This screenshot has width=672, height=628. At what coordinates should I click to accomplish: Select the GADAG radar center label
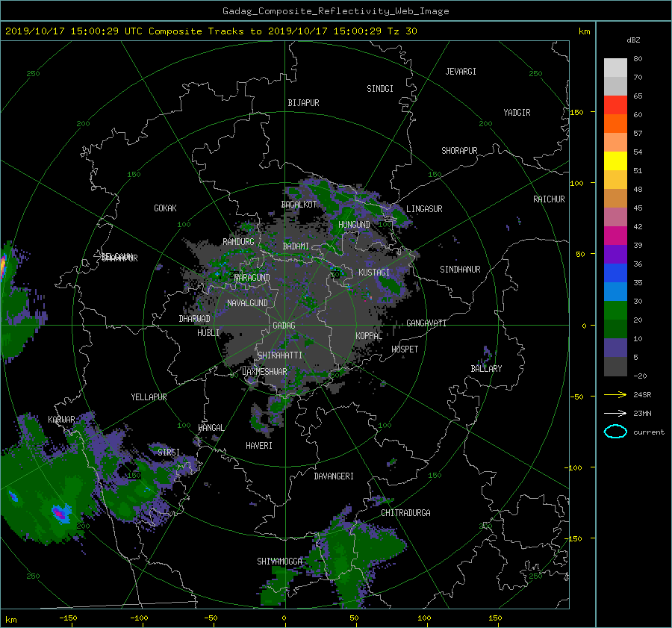[x=284, y=326]
